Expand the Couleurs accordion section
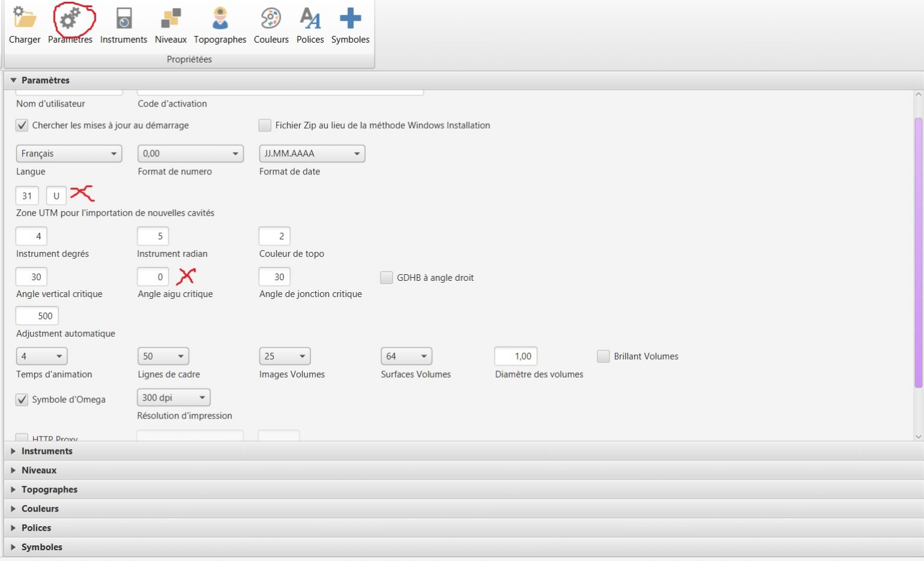The width and height of the screenshot is (924, 561). click(x=40, y=509)
